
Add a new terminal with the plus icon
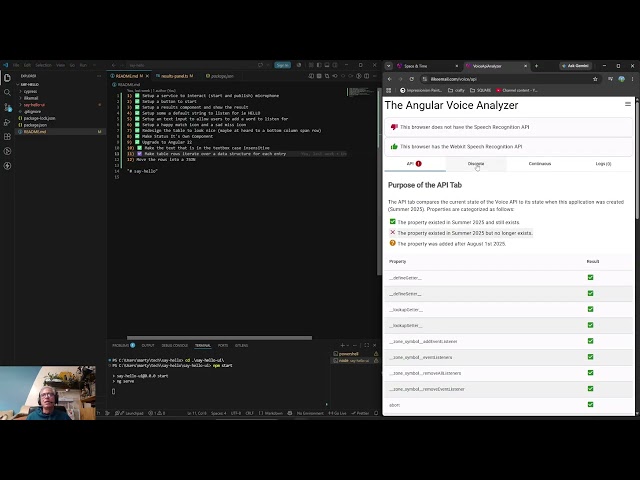click(x=342, y=345)
